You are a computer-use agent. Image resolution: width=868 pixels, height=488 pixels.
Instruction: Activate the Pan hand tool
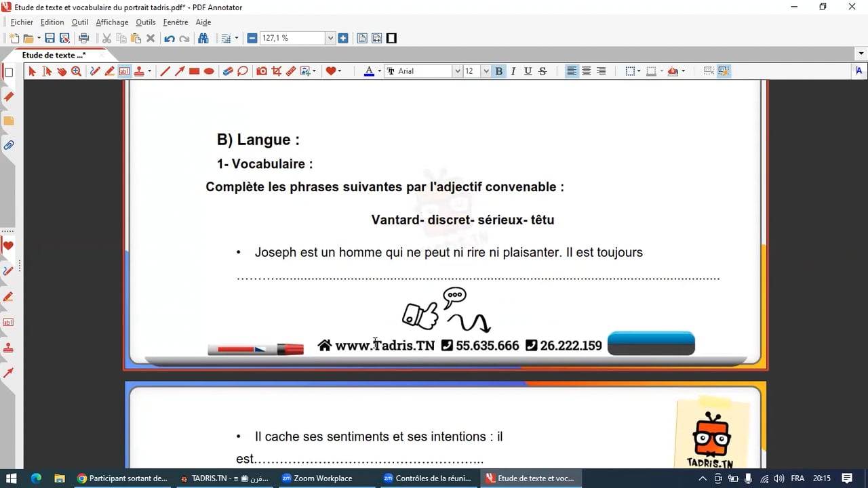click(x=62, y=71)
